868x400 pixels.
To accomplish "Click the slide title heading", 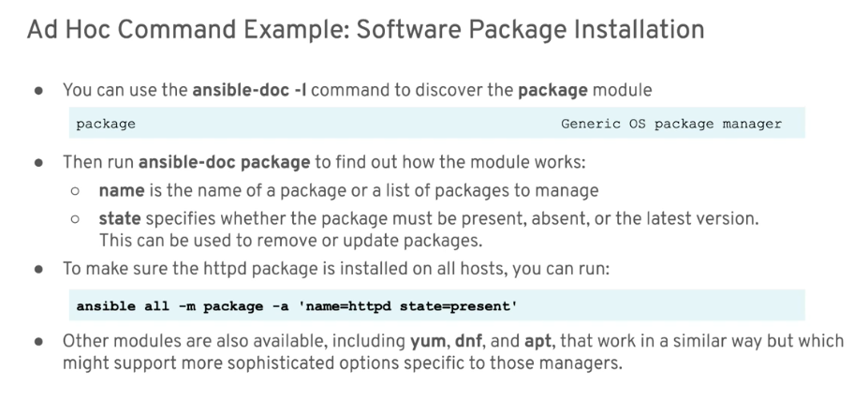I will [x=365, y=30].
